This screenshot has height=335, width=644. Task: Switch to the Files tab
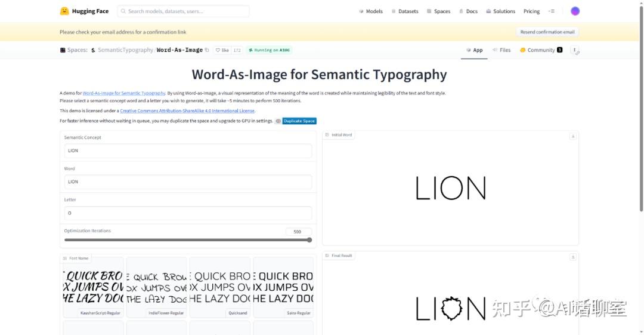tap(501, 50)
